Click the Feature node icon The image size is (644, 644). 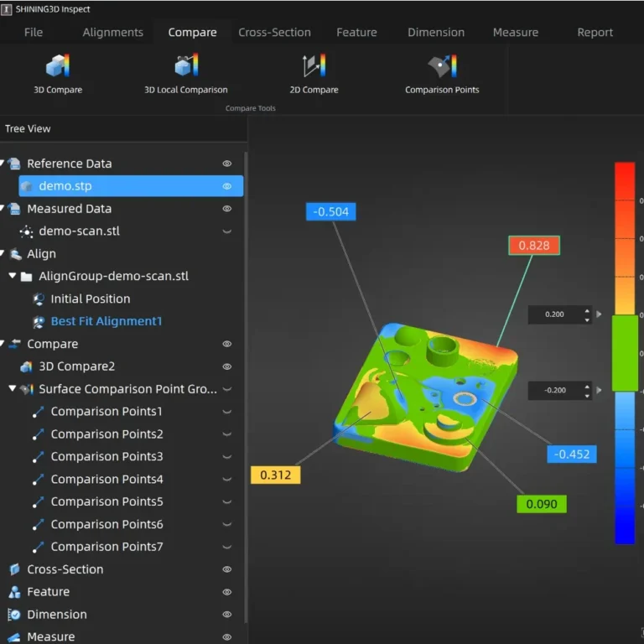pyautogui.click(x=14, y=592)
